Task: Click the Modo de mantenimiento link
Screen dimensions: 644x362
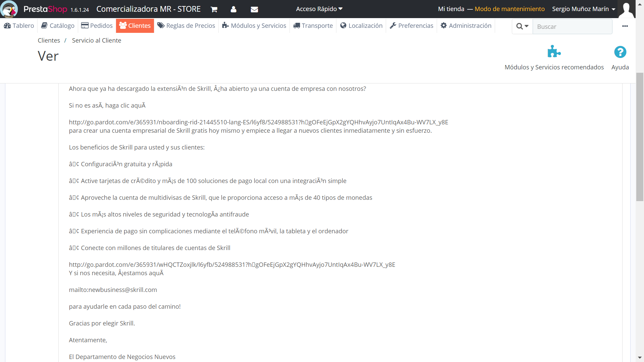Action: point(509,9)
